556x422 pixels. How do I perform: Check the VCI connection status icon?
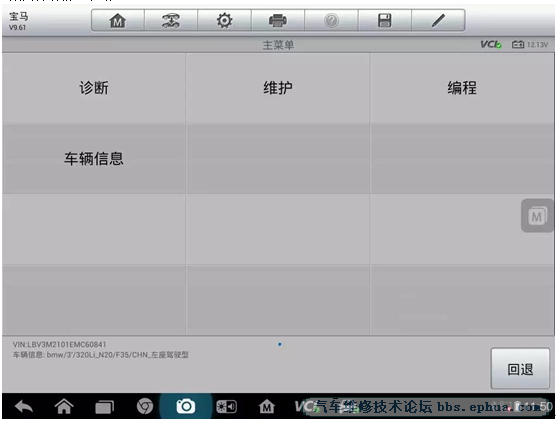491,45
